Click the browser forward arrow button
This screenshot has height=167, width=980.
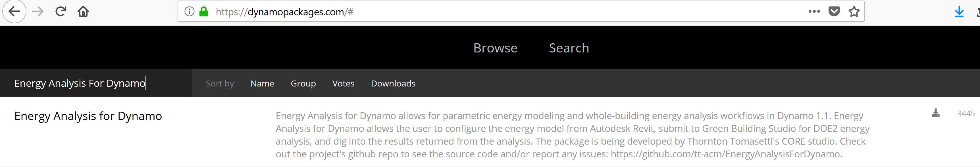click(x=38, y=12)
